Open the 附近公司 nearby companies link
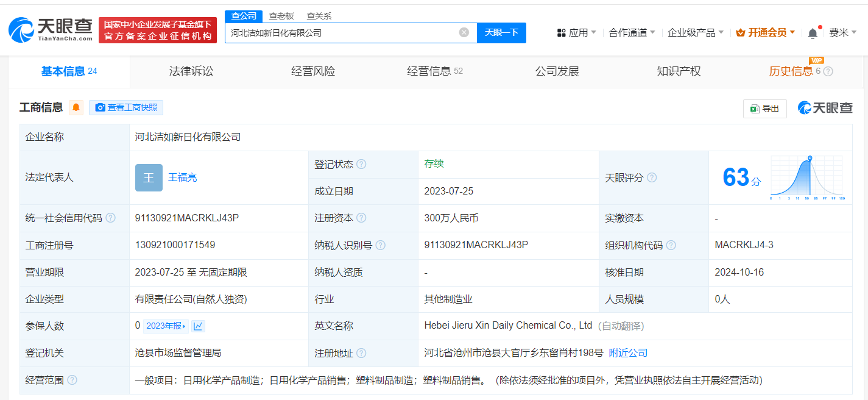This screenshot has height=400, width=868. [x=628, y=353]
